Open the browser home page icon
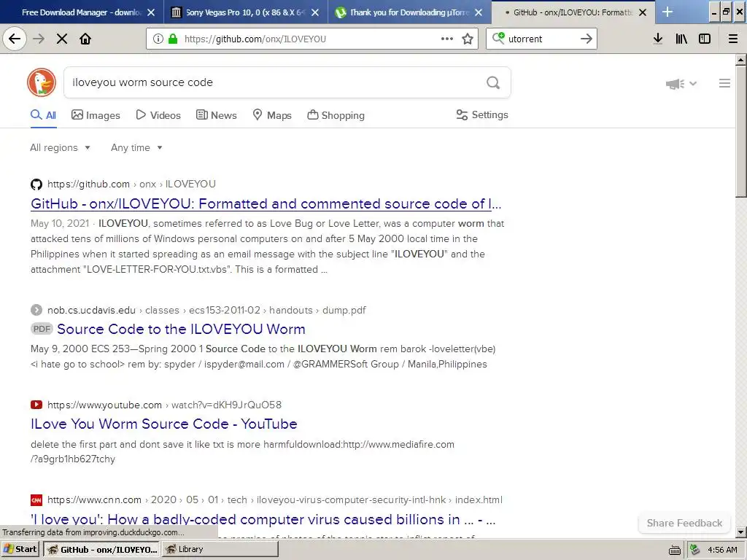Image resolution: width=747 pixels, height=560 pixels. pyautogui.click(x=85, y=39)
